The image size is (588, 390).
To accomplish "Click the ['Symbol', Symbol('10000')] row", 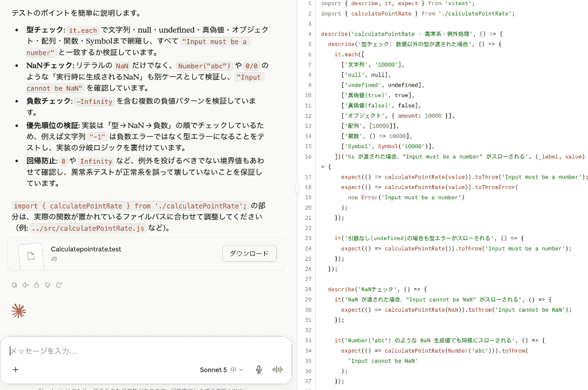I will coord(388,146).
